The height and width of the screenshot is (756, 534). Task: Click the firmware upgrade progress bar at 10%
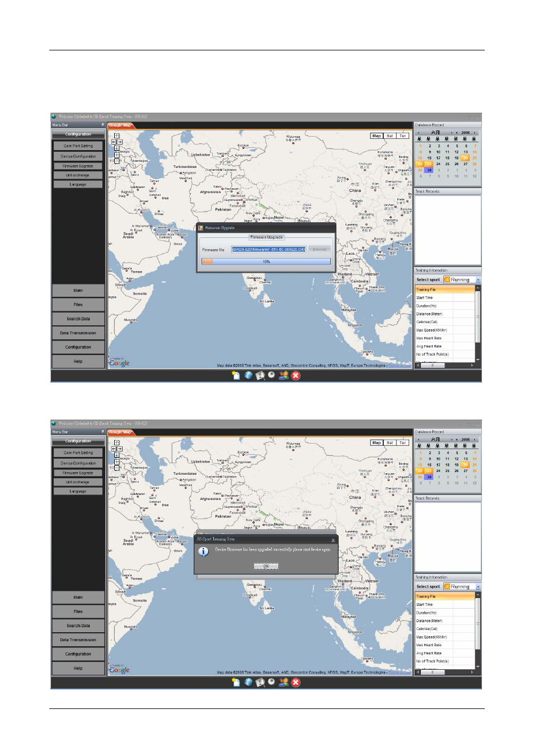click(x=266, y=262)
